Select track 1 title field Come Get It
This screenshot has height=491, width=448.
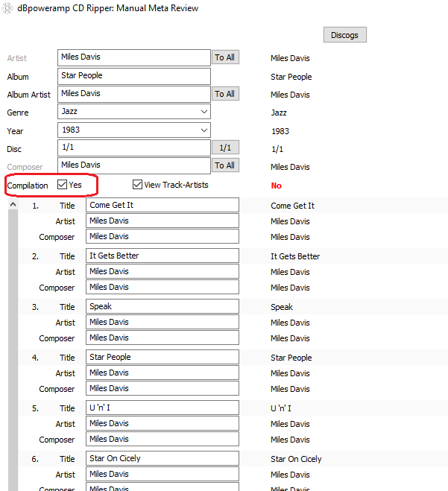162,205
